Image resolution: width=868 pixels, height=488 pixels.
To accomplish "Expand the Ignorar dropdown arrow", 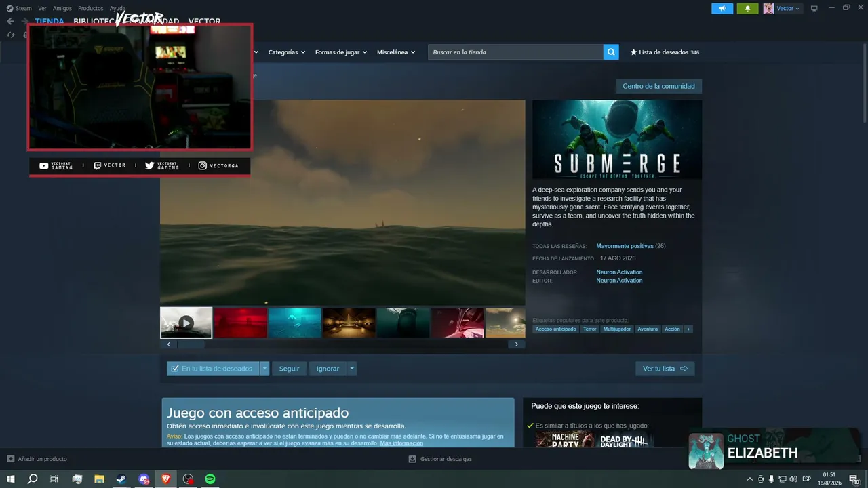I will (x=351, y=369).
